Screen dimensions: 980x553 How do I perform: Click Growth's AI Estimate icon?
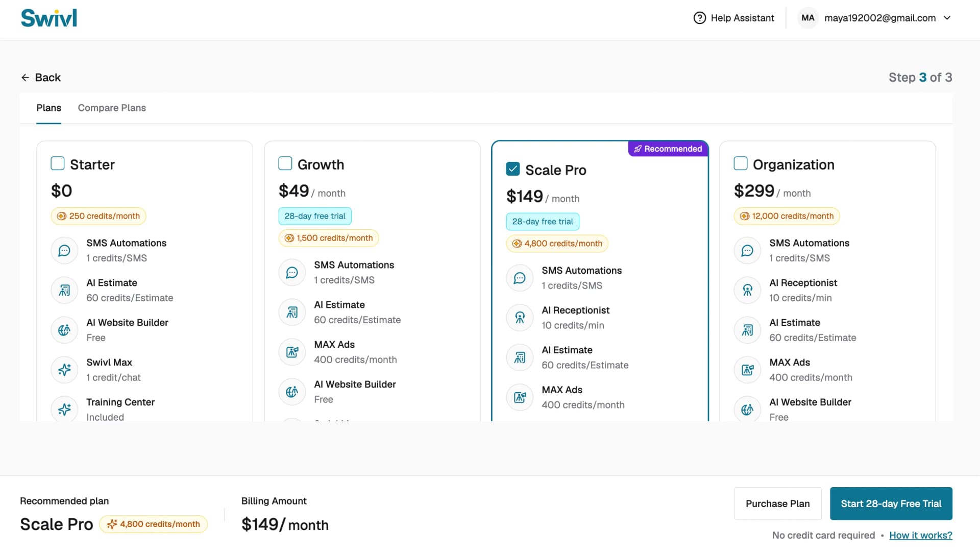[292, 312]
